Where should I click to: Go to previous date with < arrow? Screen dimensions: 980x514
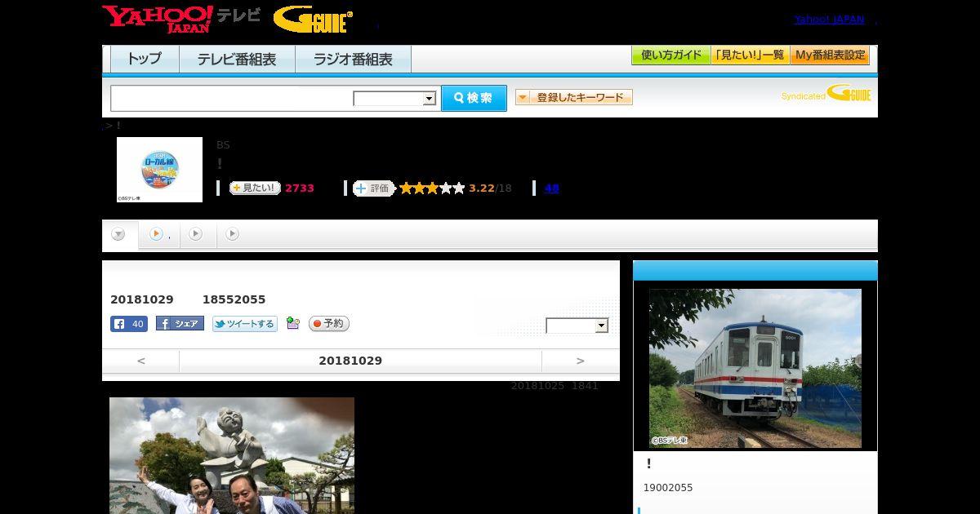coord(141,361)
